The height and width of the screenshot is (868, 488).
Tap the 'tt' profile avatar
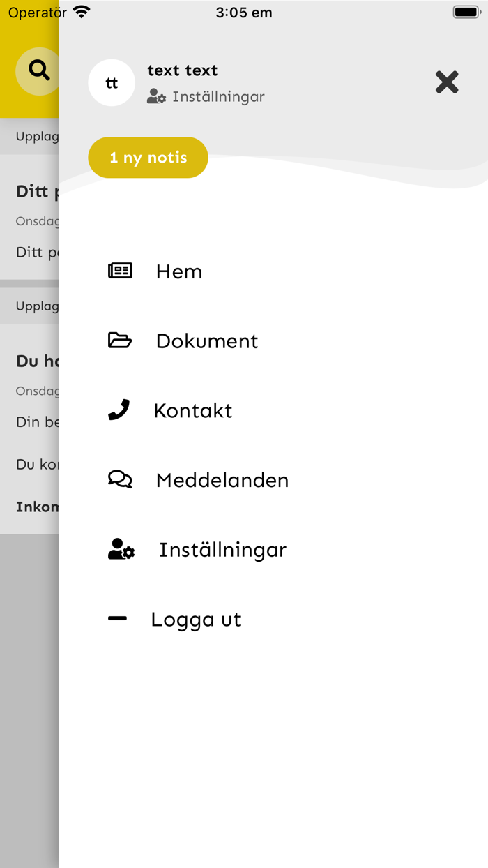[x=112, y=83]
